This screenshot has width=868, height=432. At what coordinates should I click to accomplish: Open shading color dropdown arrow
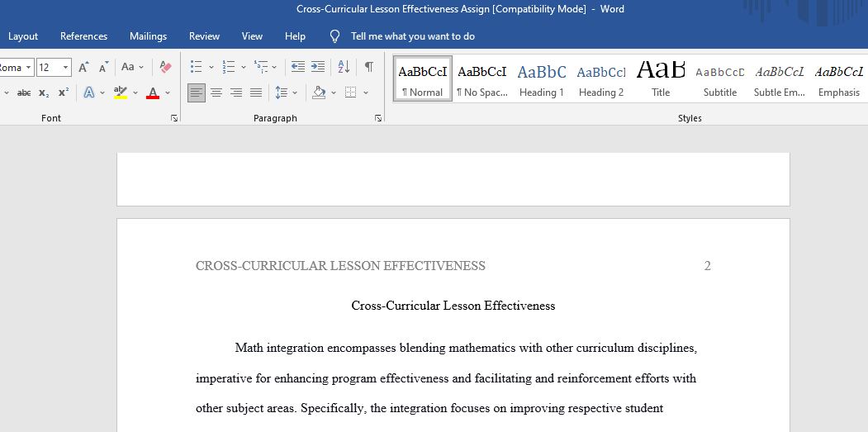pos(334,93)
